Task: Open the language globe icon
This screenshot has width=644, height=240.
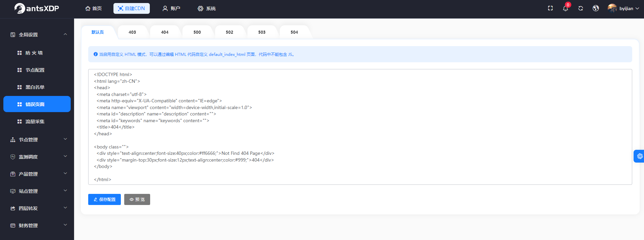Action: (x=596, y=8)
